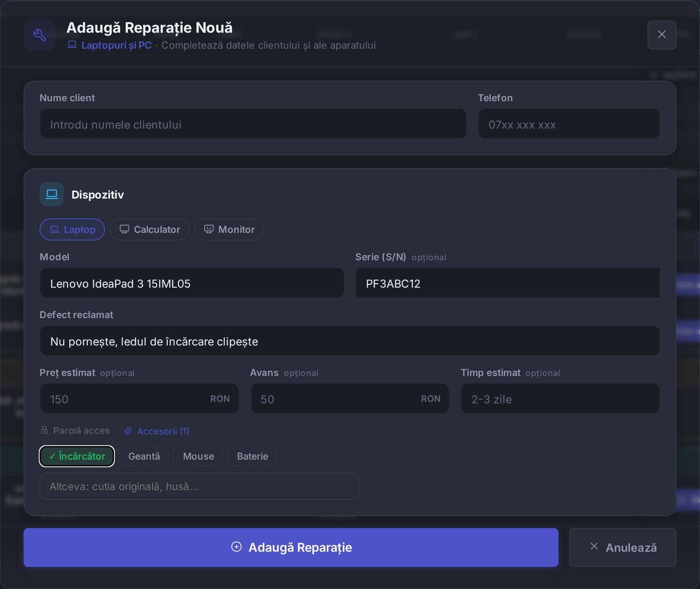Select the Laptop device type
The image size is (700, 589).
point(72,229)
